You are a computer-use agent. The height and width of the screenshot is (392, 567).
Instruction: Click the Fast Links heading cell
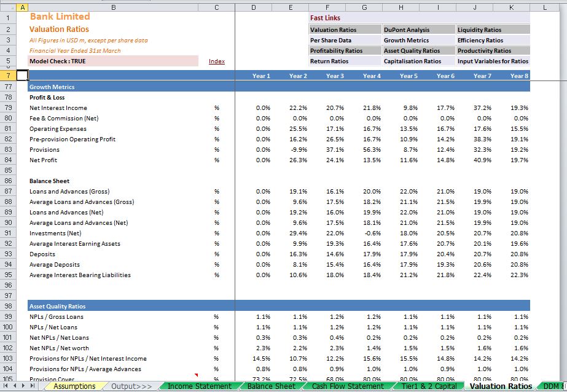click(420, 18)
